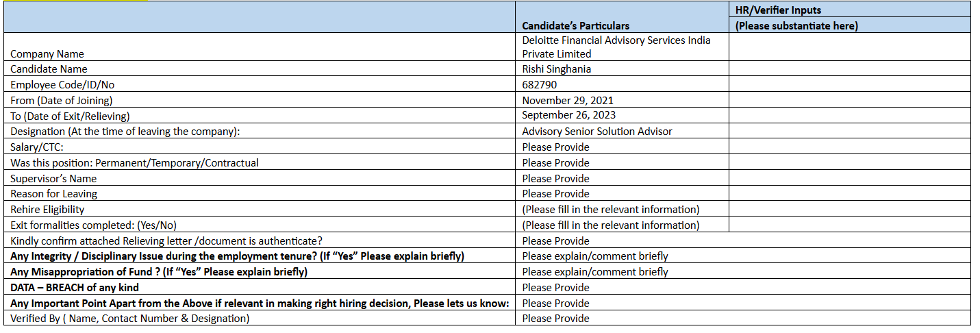Screen dimensions: 980x333
Task: Click HR input cell for Supervisor's Name row
Action: (849, 178)
